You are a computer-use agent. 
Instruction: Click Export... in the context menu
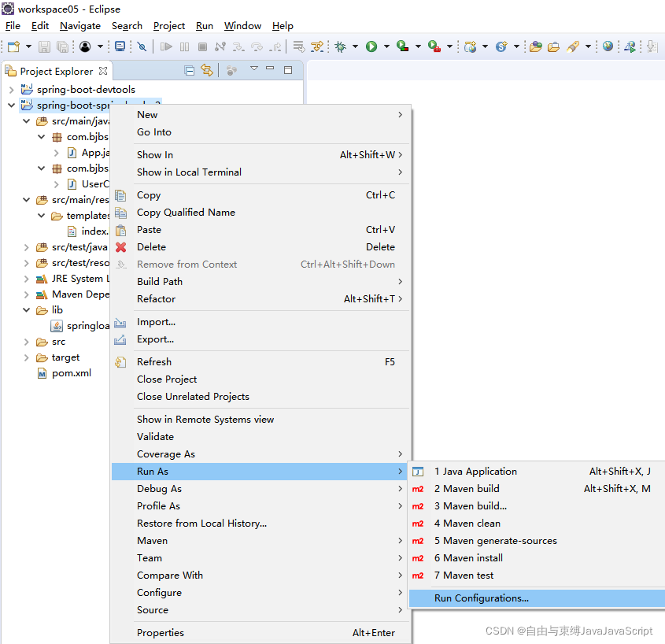point(260,339)
